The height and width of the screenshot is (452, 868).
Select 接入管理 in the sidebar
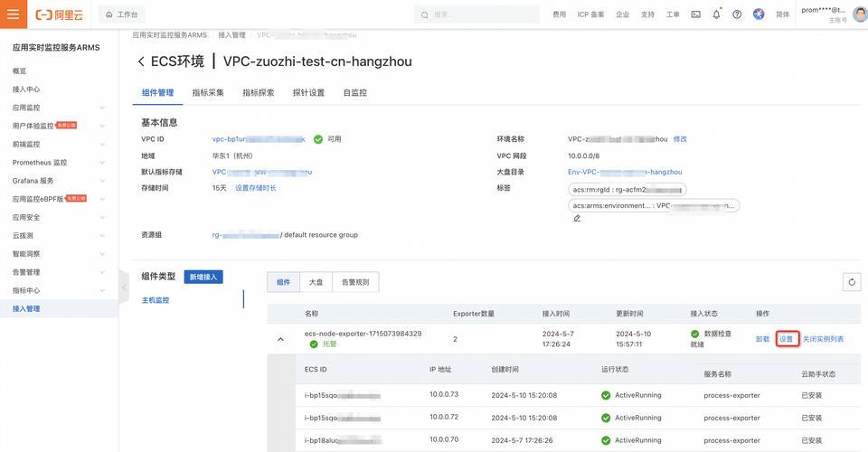pyautogui.click(x=60, y=308)
